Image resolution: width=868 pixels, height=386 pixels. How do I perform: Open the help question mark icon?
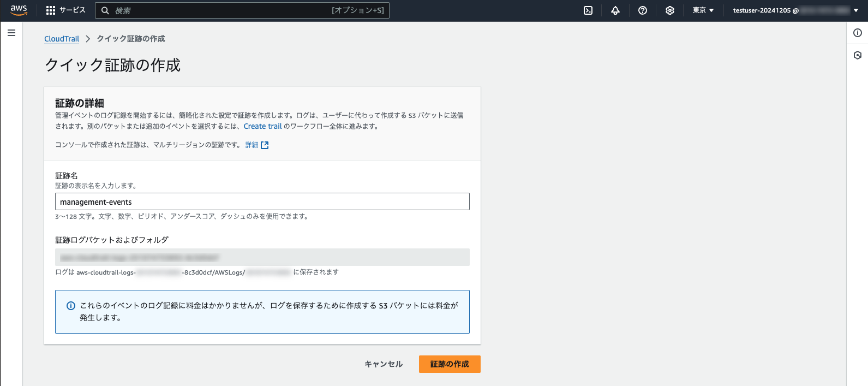(x=643, y=10)
